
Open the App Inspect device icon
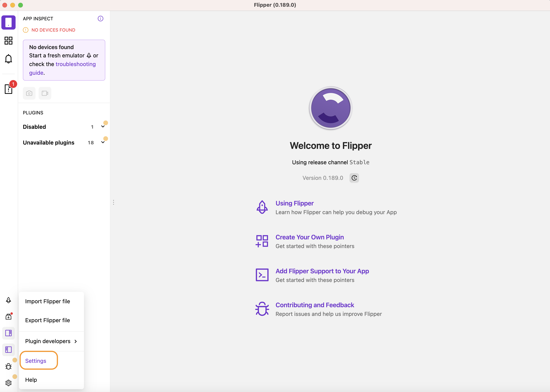pyautogui.click(x=8, y=22)
